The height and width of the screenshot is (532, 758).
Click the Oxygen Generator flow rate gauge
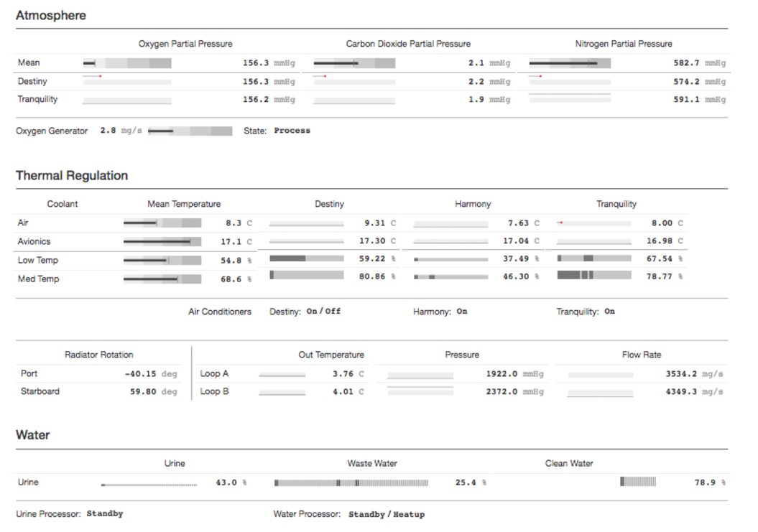(x=190, y=131)
